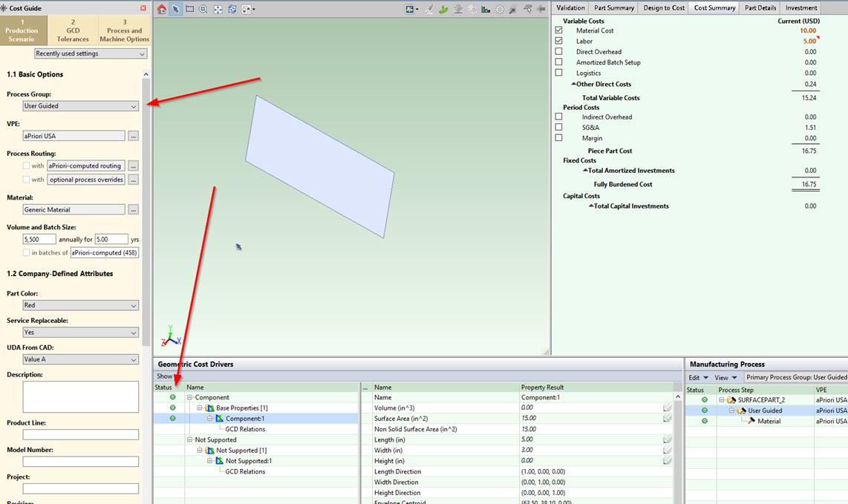This screenshot has height=504, width=848.
Task: Tick the Margin checkbox
Action: [x=558, y=138]
